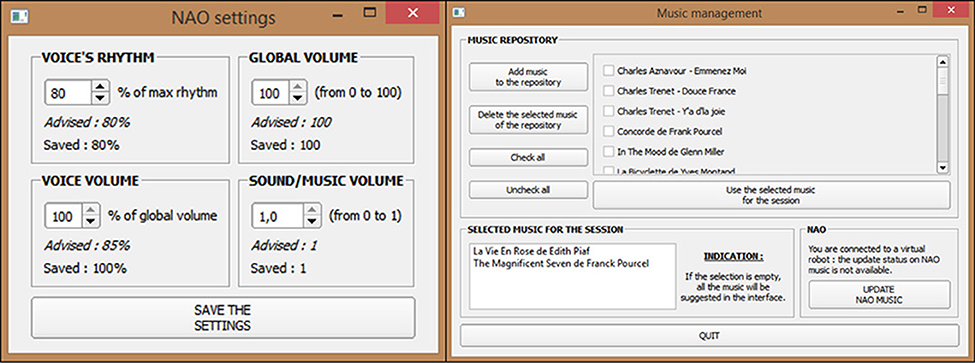Check Concorde de Frank Pourcel
The image size is (975, 363).
click(x=609, y=132)
